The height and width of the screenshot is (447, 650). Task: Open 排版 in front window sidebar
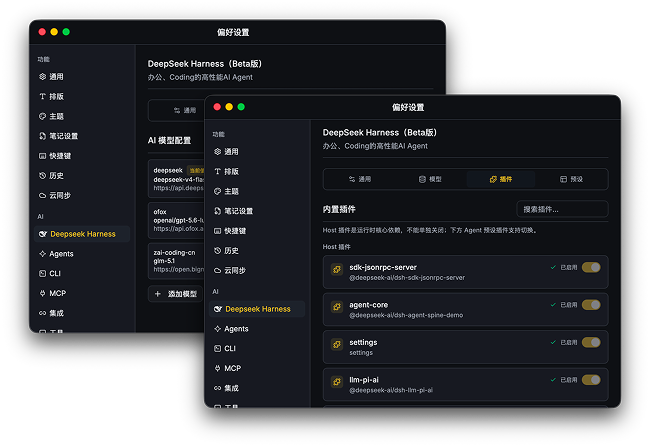[226, 172]
